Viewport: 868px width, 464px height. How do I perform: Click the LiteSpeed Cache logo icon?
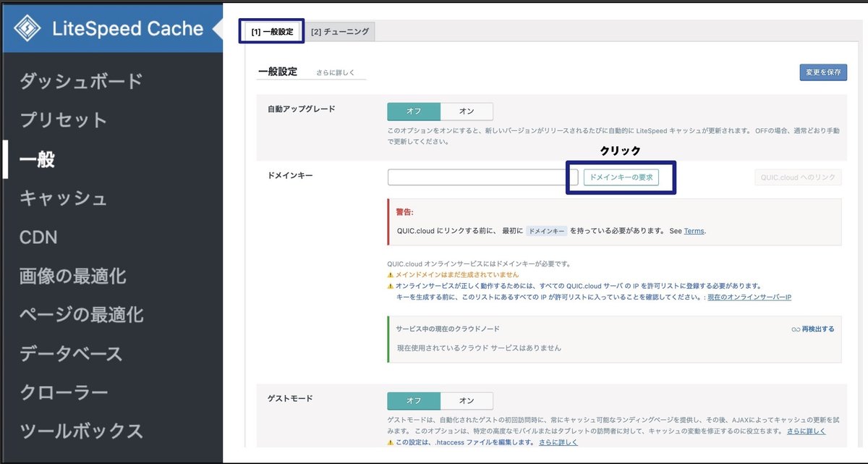27,29
